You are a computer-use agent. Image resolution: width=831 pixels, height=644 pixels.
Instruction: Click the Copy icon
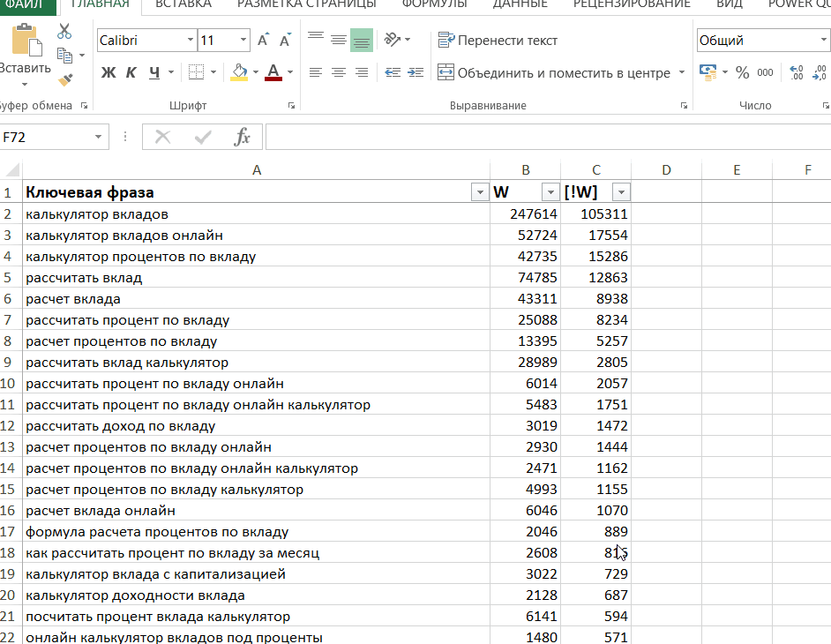click(x=64, y=55)
